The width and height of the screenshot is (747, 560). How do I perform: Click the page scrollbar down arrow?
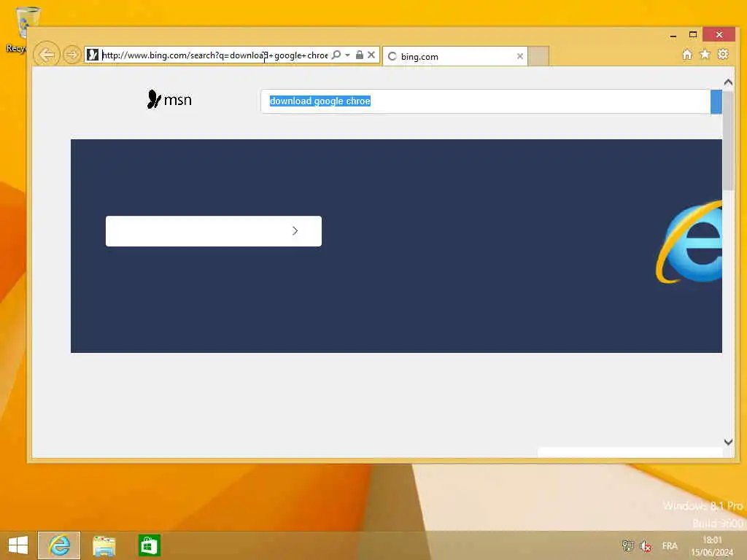[728, 442]
